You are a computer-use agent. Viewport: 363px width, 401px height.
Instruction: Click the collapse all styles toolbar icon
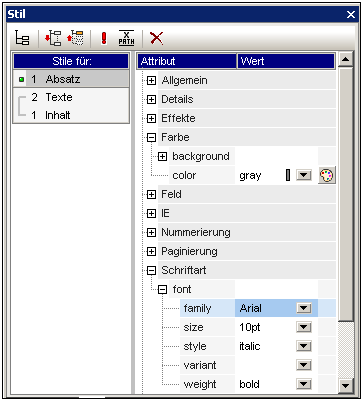pyautogui.click(x=76, y=39)
